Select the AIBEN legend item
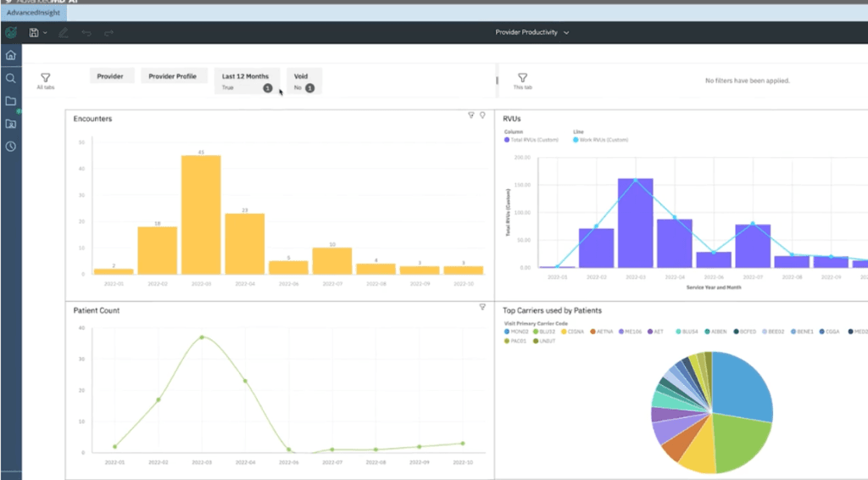 point(715,332)
